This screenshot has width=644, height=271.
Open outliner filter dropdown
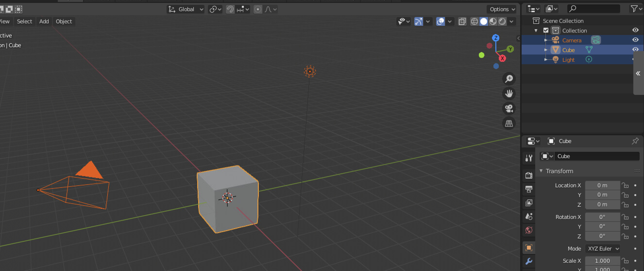(636, 9)
